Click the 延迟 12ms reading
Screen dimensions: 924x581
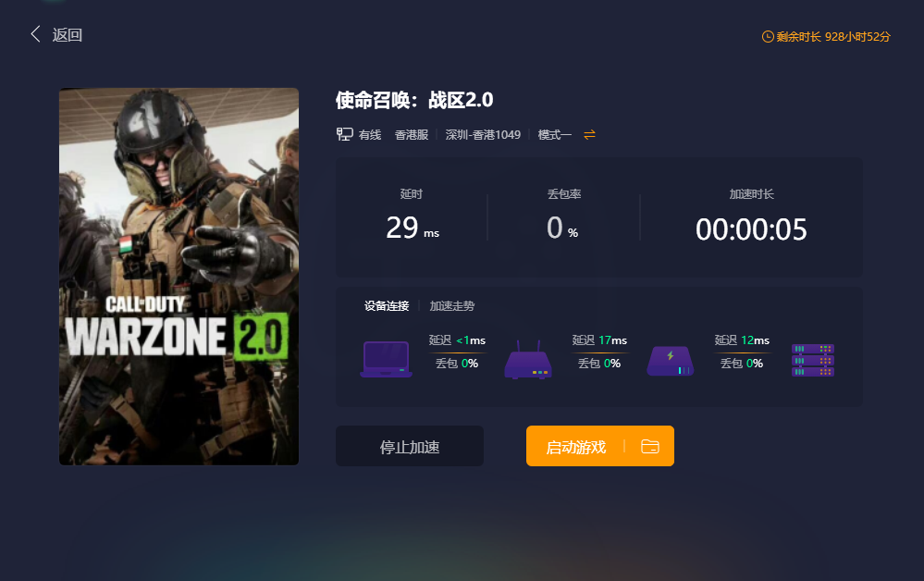742,340
